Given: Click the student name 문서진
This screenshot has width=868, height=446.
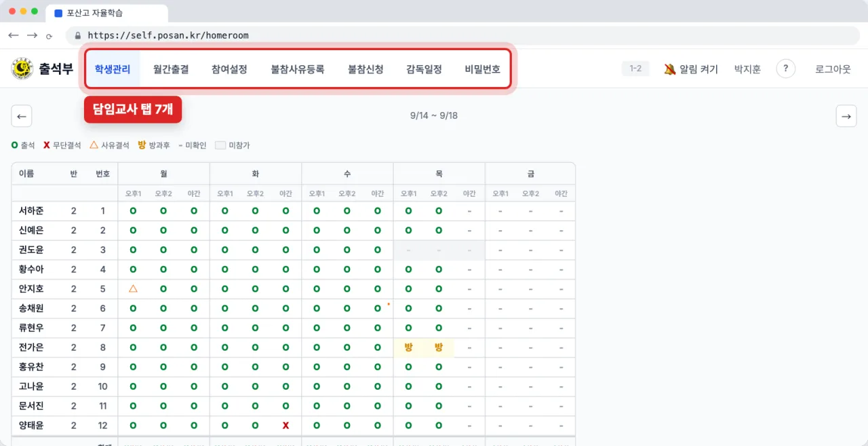Looking at the screenshot, I should point(31,406).
